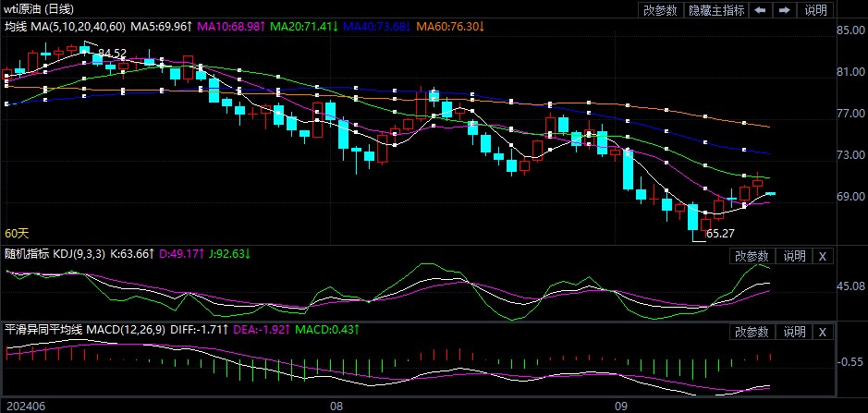Open 改参数 for the KDJ indicator
This screenshot has width=868, height=413.
click(x=752, y=256)
